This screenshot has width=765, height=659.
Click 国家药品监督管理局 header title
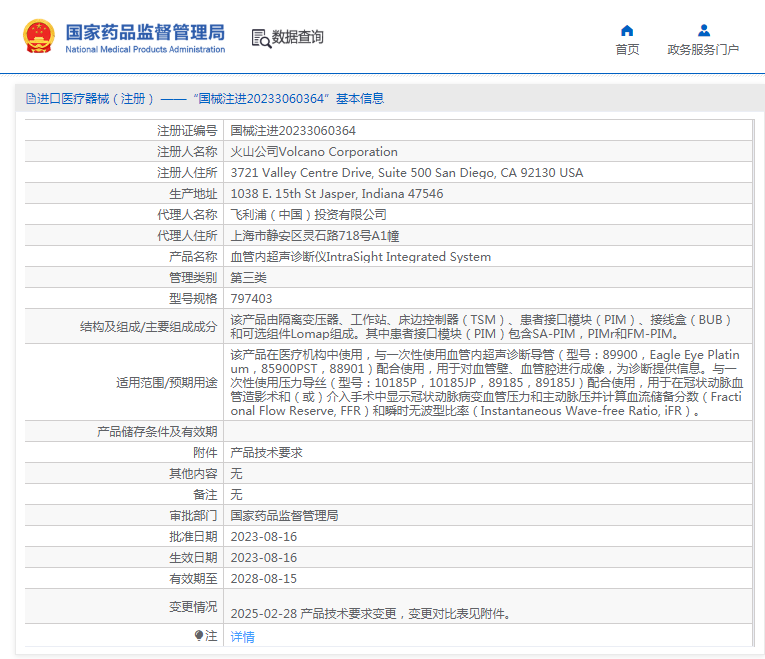[x=145, y=32]
